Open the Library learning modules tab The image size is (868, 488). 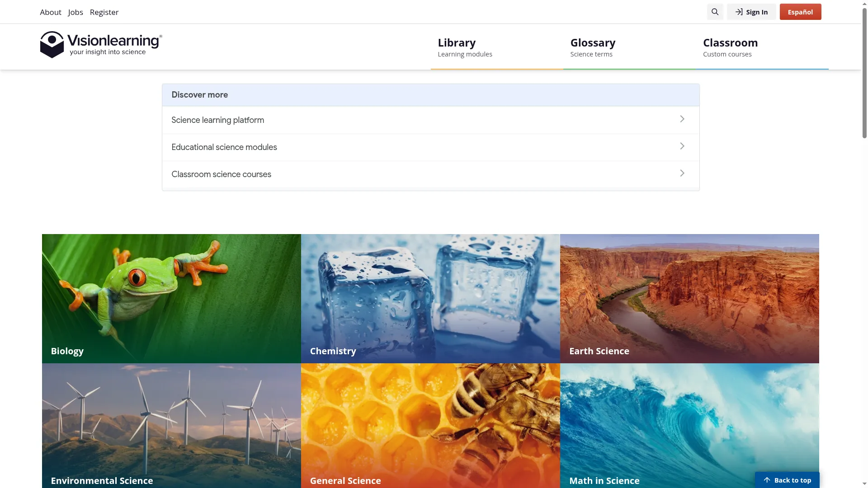(497, 47)
